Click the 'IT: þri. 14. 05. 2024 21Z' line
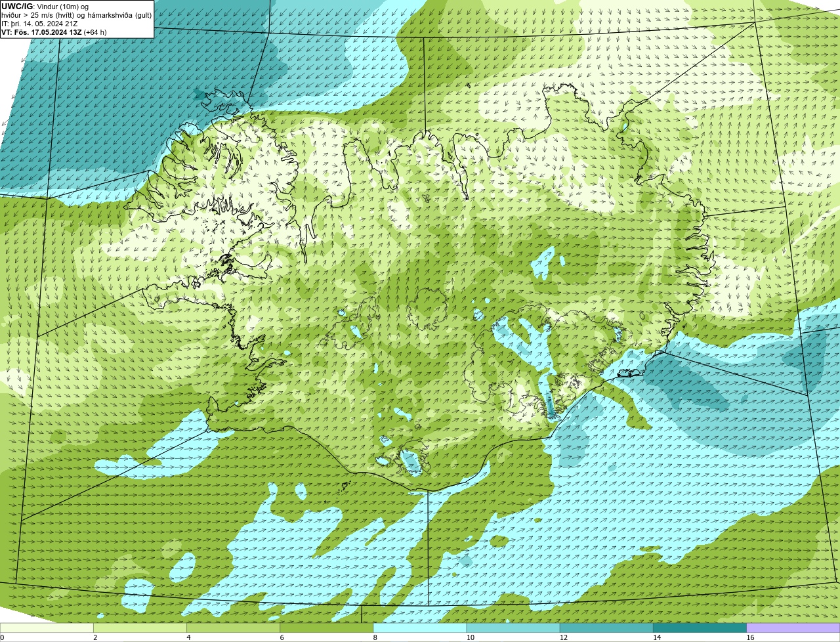Screen dimensions: 840x642 point(39,24)
